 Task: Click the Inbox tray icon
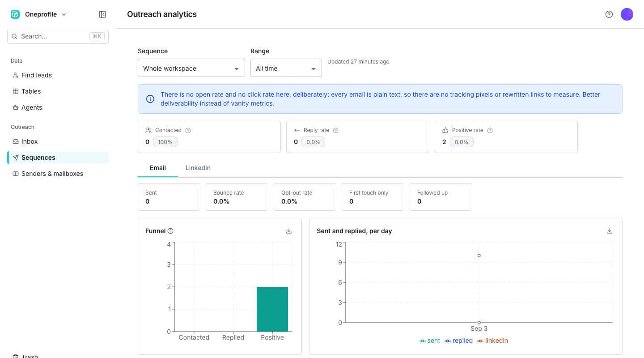[x=16, y=141]
